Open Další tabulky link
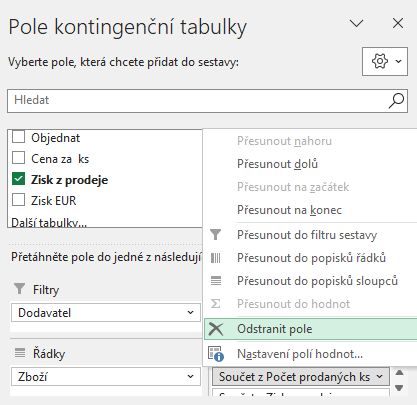 [x=49, y=223]
